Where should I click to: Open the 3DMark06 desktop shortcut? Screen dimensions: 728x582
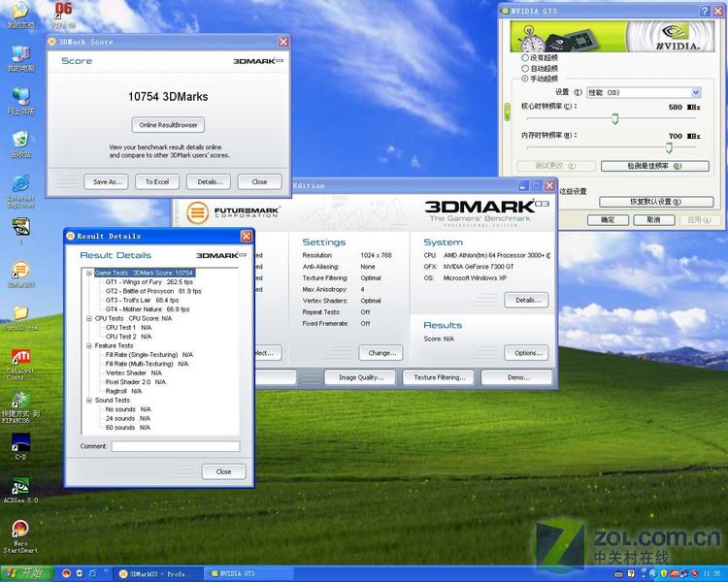(x=63, y=15)
